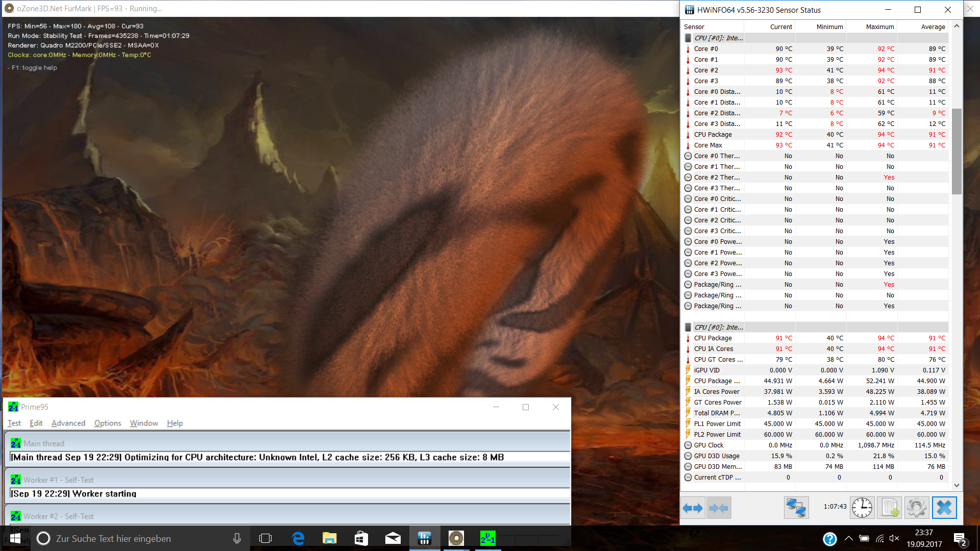
Task: Select the iGPU VID row
Action: pyautogui.click(x=815, y=370)
